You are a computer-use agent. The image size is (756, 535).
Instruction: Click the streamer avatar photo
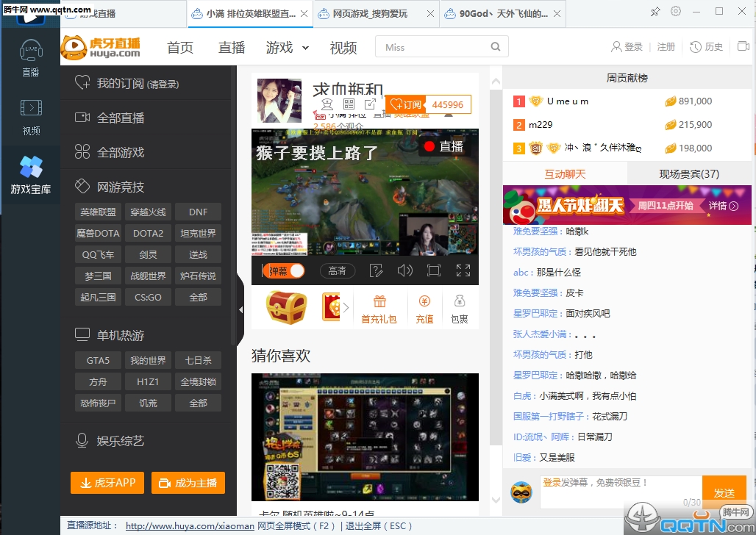[279, 100]
